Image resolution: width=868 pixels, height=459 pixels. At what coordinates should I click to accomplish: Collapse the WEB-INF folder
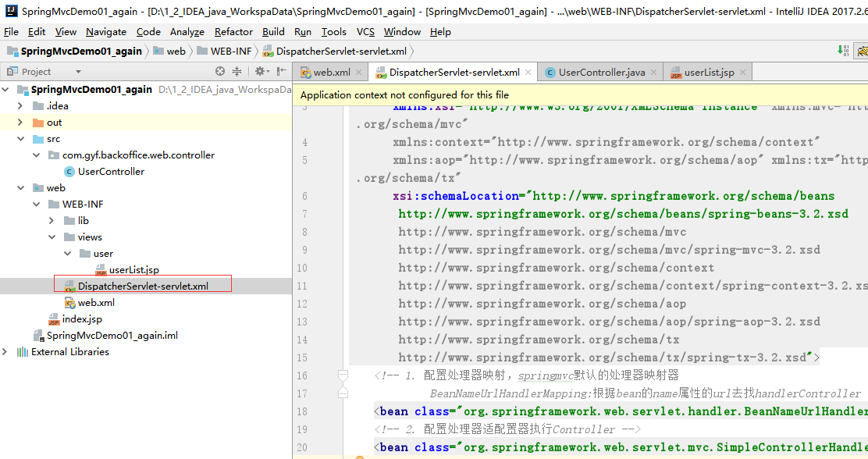coord(37,205)
